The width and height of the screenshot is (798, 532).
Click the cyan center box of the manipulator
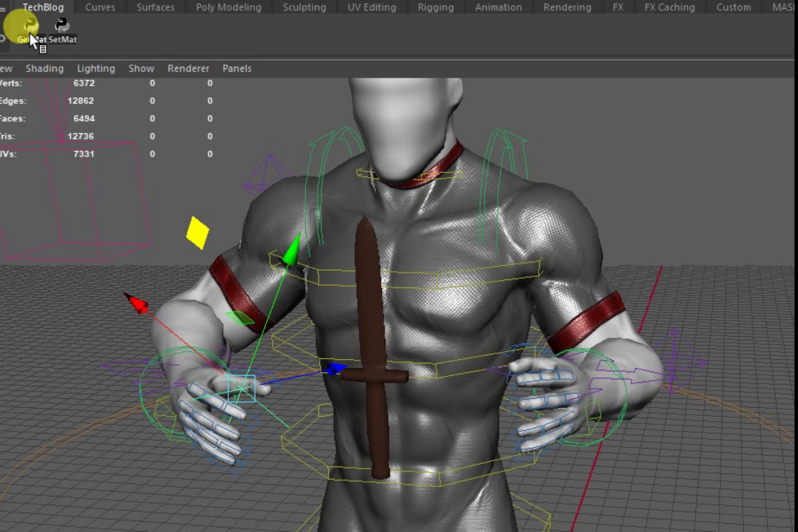(x=241, y=389)
